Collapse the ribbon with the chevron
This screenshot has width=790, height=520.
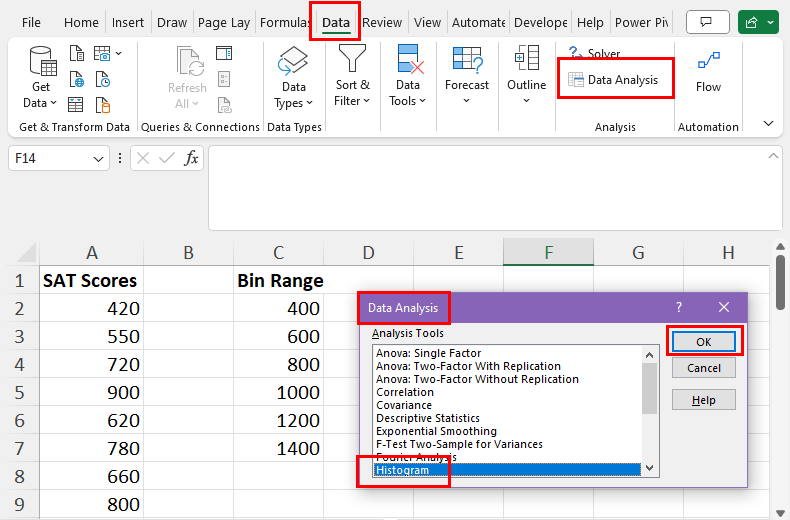click(x=768, y=123)
